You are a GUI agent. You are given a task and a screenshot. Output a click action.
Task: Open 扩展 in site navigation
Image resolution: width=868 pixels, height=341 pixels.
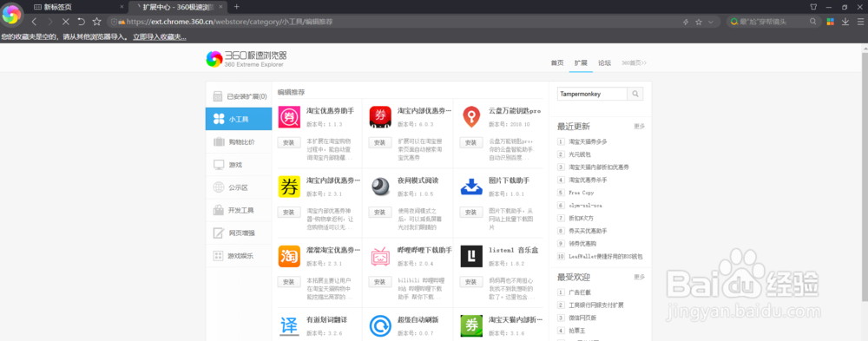point(580,62)
